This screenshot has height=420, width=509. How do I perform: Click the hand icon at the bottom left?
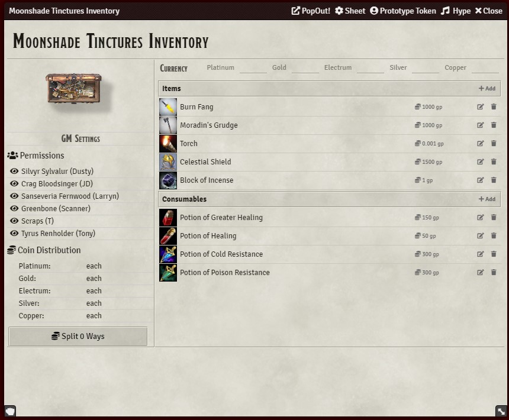pyautogui.click(x=11, y=411)
